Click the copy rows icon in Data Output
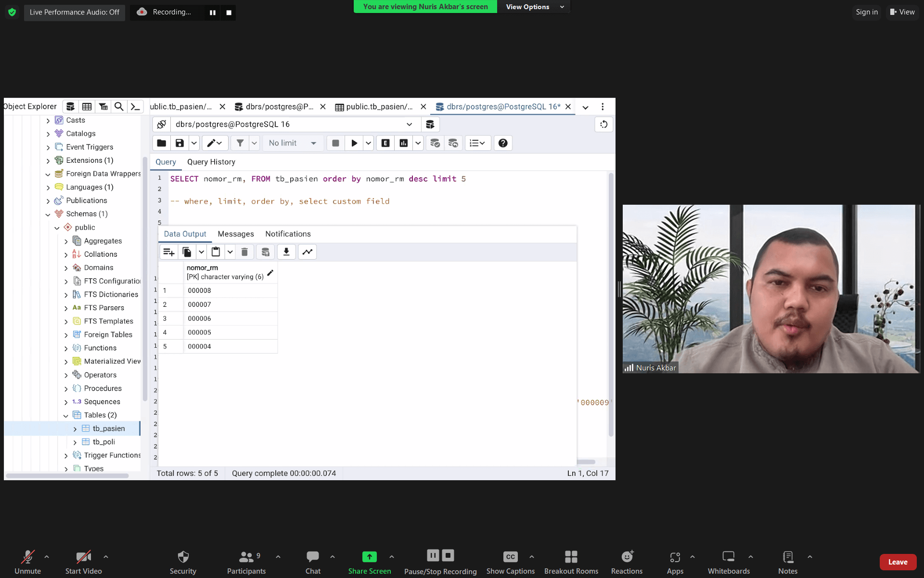 pyautogui.click(x=187, y=252)
